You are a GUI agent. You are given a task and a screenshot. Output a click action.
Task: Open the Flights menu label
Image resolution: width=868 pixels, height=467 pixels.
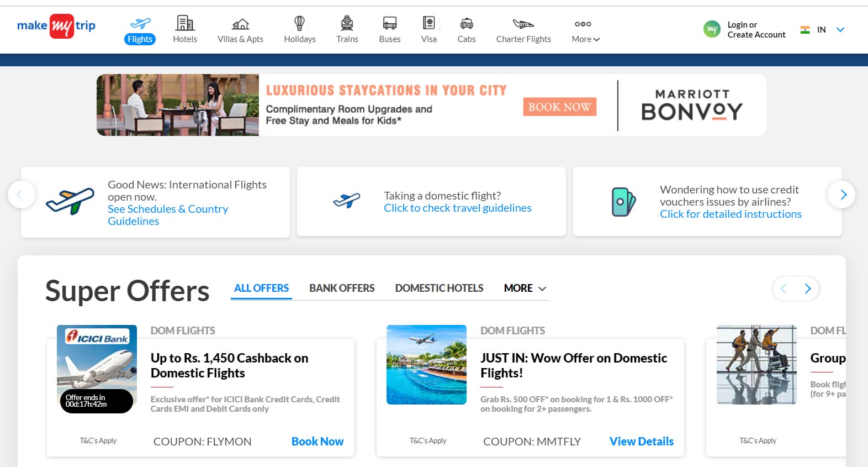tap(140, 39)
